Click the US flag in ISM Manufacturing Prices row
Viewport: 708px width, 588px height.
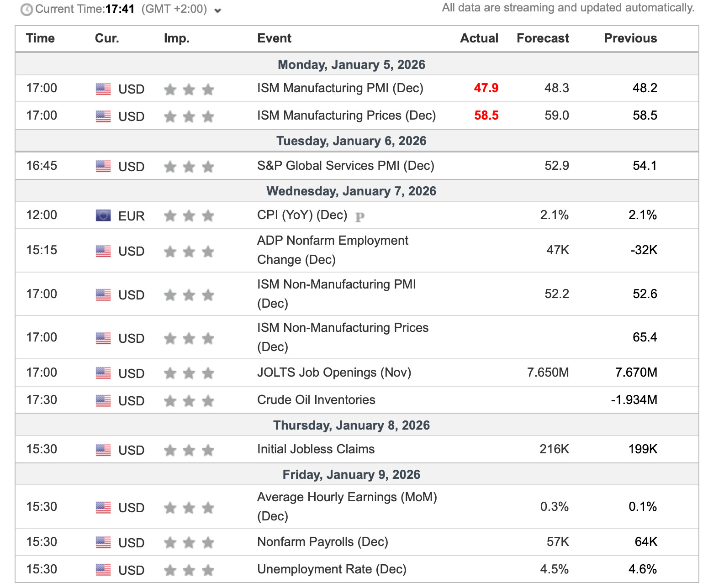103,116
